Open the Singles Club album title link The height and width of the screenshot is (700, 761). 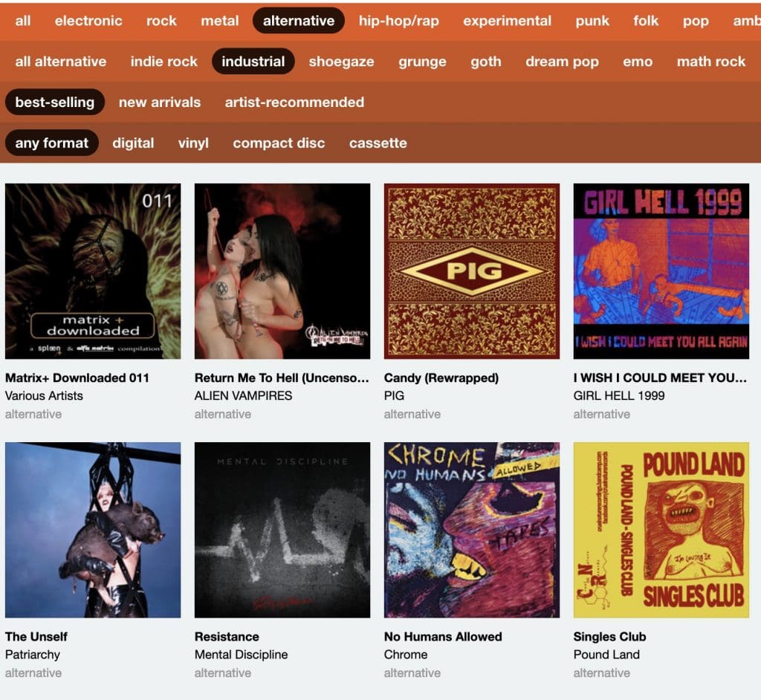pyautogui.click(x=609, y=636)
